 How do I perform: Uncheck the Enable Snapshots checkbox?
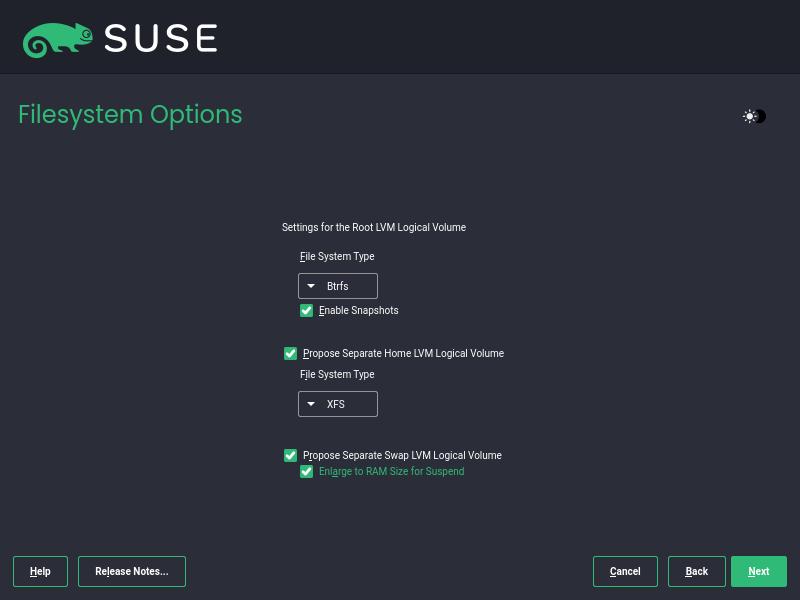point(306,310)
